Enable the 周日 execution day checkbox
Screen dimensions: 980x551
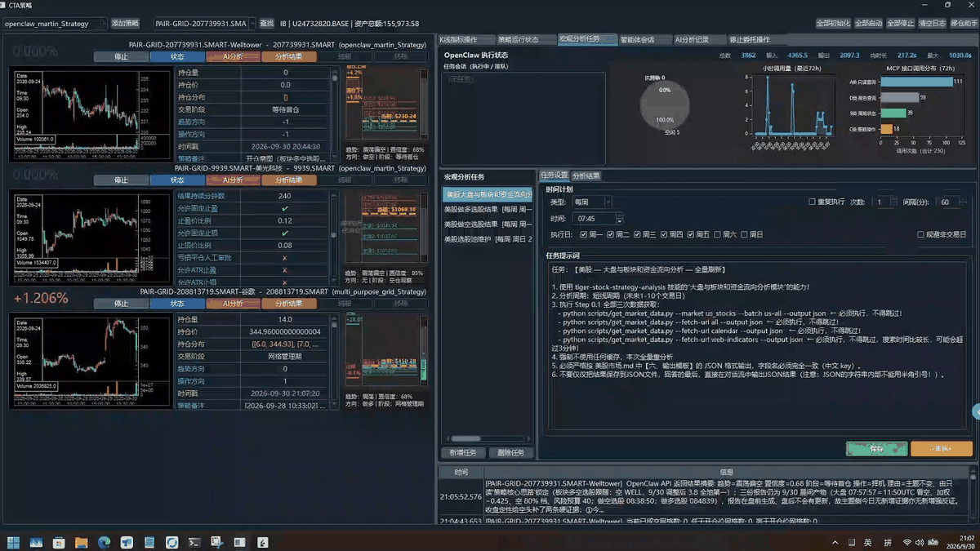pos(744,235)
